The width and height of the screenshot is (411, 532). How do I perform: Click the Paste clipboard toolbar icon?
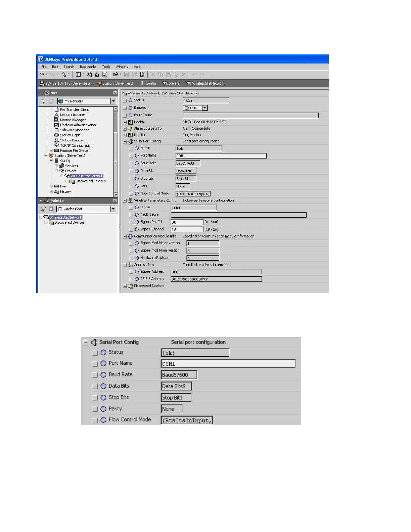coord(168,74)
